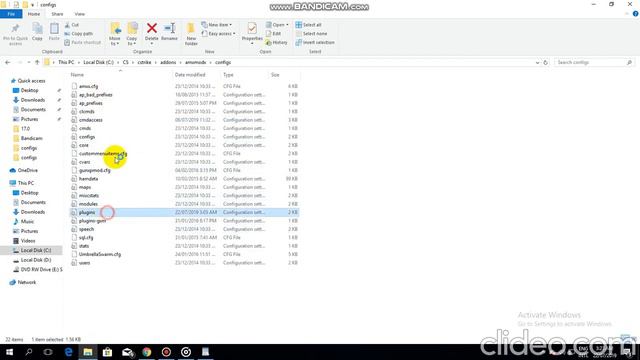Viewport: 640px width, 360px height.
Task: Sort by Date modified column
Action: point(190,75)
